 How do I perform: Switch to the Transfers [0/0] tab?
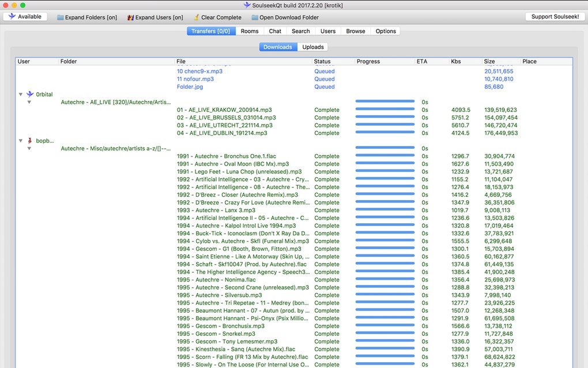click(211, 31)
